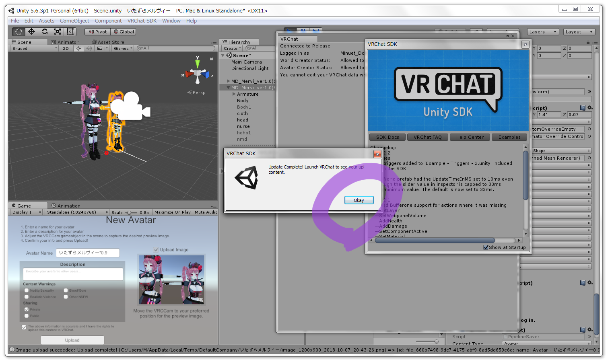The image size is (610, 364).
Task: Click object picker circle next to Animator Override Controller
Action: 589,136
